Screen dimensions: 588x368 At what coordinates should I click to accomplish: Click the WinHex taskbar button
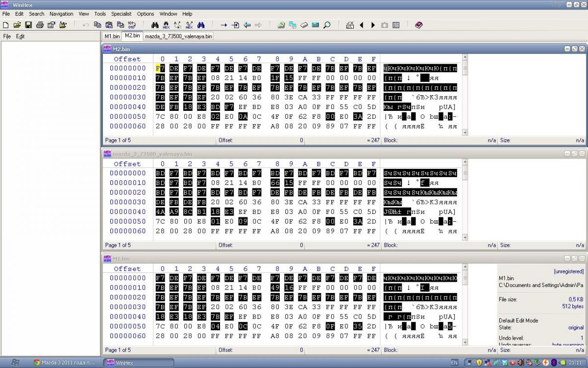[139, 363]
